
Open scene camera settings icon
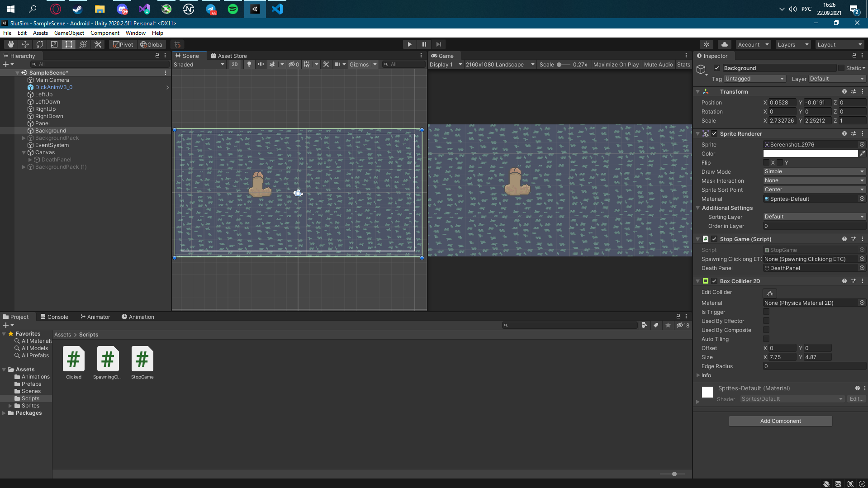pyautogui.click(x=337, y=64)
